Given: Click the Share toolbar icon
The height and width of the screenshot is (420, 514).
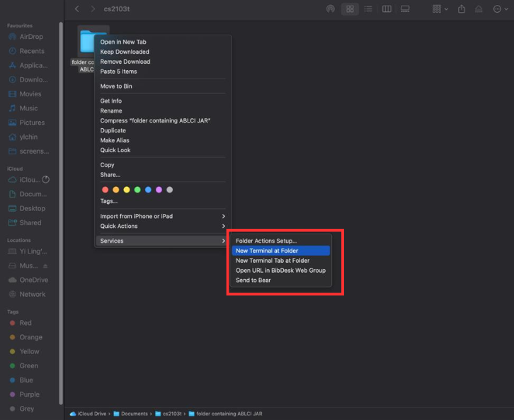Looking at the screenshot, I should click(x=462, y=8).
